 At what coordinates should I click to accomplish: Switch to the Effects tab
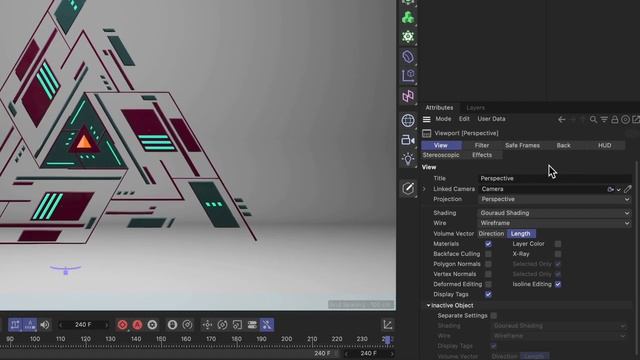(x=482, y=155)
